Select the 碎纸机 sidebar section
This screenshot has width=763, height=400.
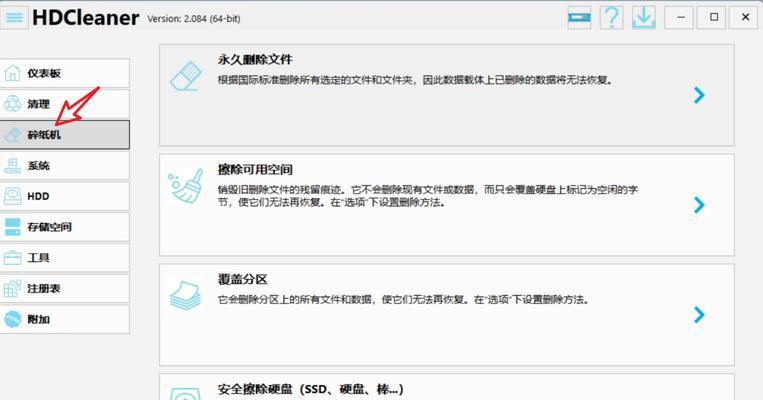pos(64,135)
